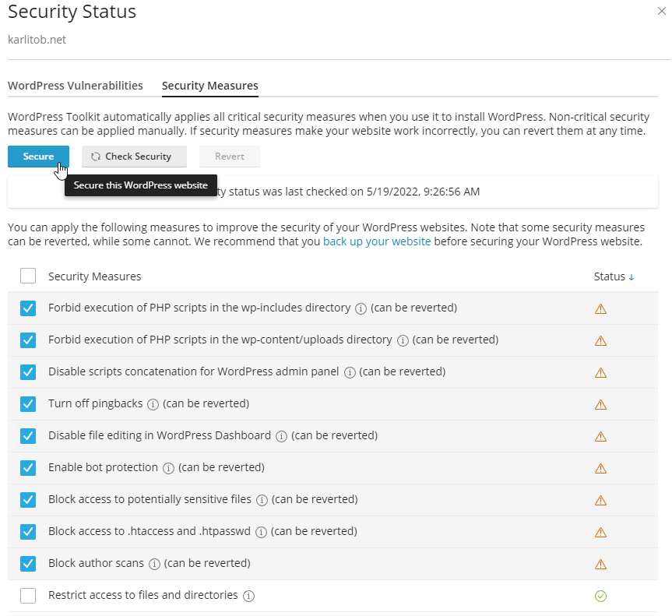Click the Revert button
672x616 pixels.
click(x=229, y=157)
